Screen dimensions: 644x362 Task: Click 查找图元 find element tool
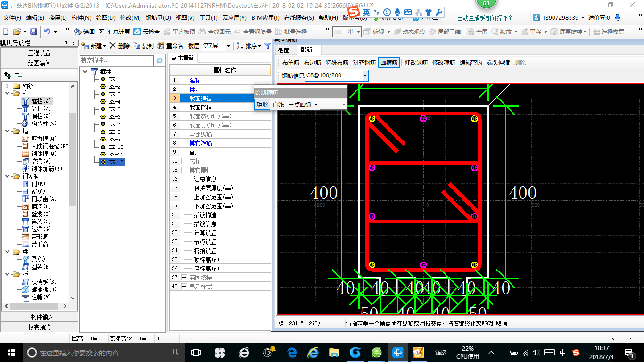[x=215, y=32]
